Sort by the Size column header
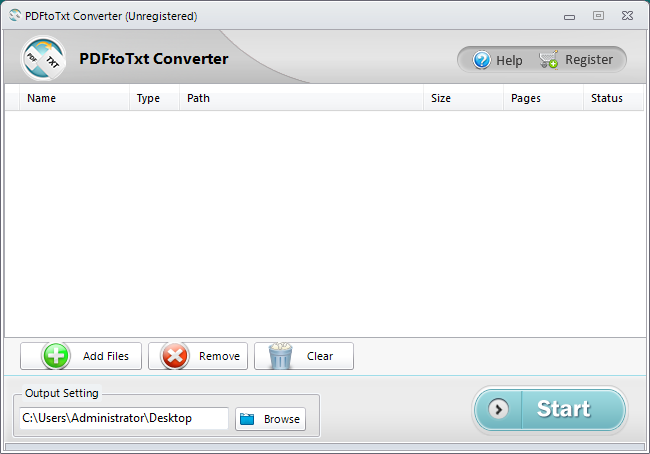The width and height of the screenshot is (650, 454). (463, 98)
